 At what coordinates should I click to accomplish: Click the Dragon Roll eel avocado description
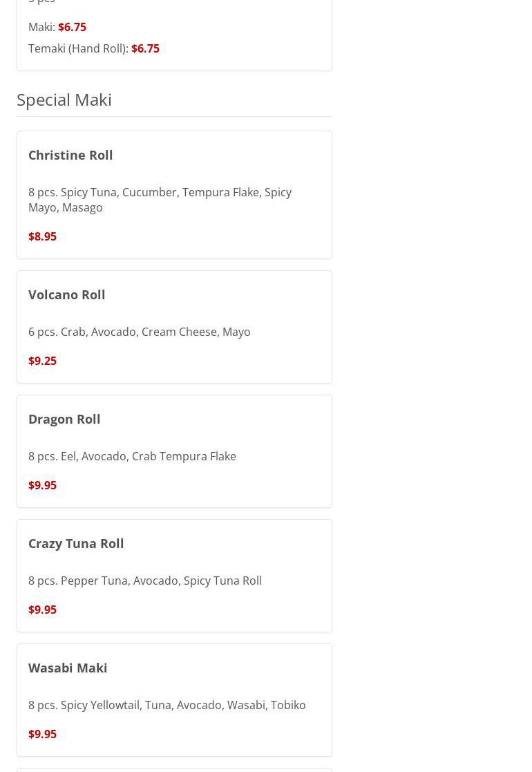[132, 456]
